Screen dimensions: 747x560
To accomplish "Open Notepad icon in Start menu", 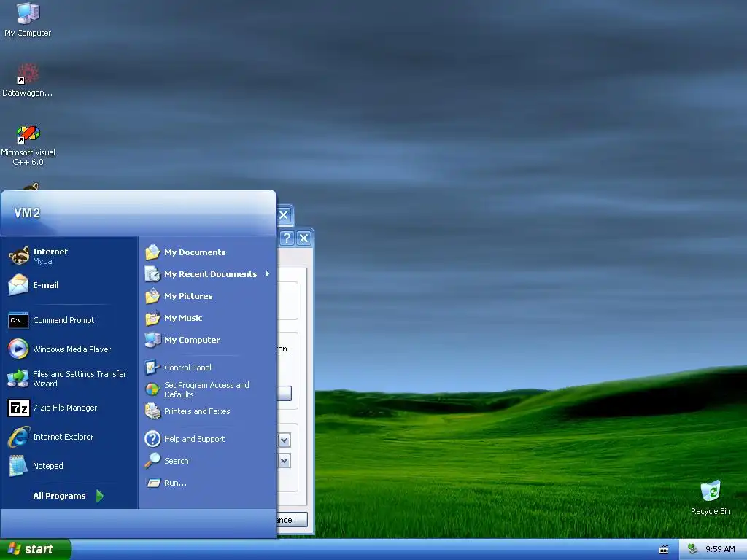I will pos(18,466).
